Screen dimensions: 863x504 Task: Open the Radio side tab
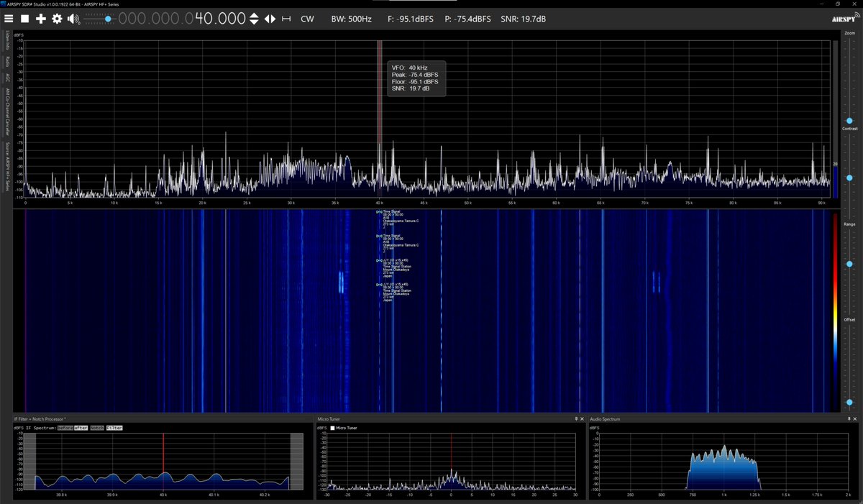[7, 62]
